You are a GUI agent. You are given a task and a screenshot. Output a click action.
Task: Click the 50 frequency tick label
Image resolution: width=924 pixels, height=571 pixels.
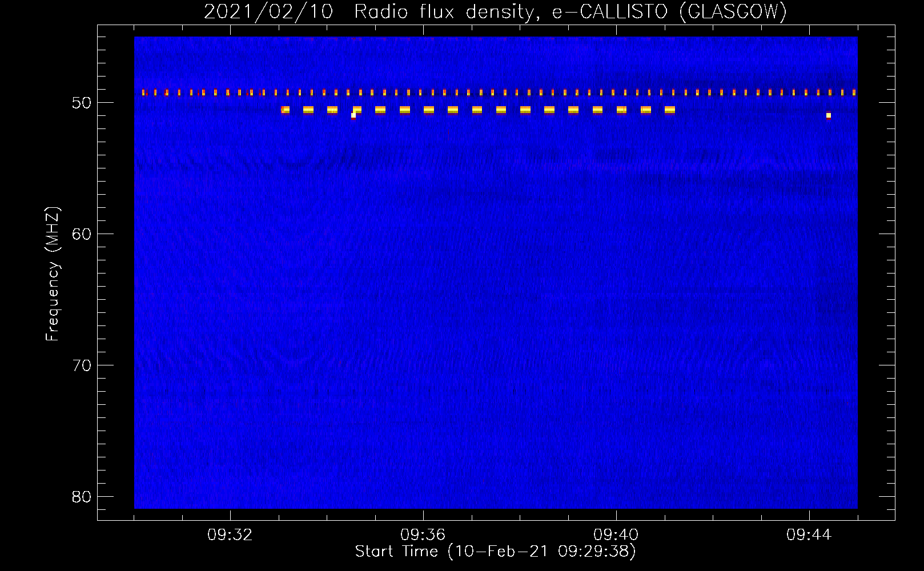pyautogui.click(x=82, y=103)
